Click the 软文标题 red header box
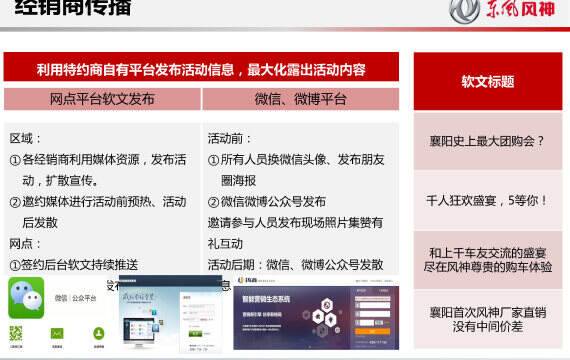The width and height of the screenshot is (570, 360). coord(488,81)
